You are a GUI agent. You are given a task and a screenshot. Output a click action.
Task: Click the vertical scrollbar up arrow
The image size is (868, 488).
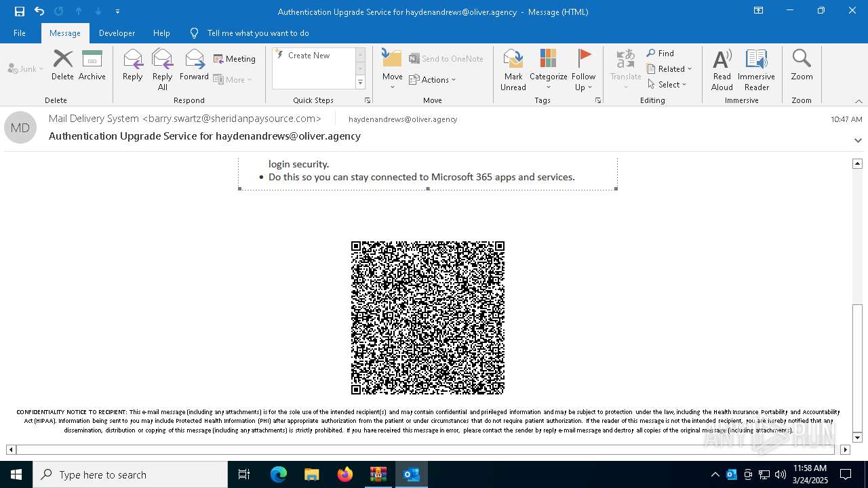pos(857,163)
